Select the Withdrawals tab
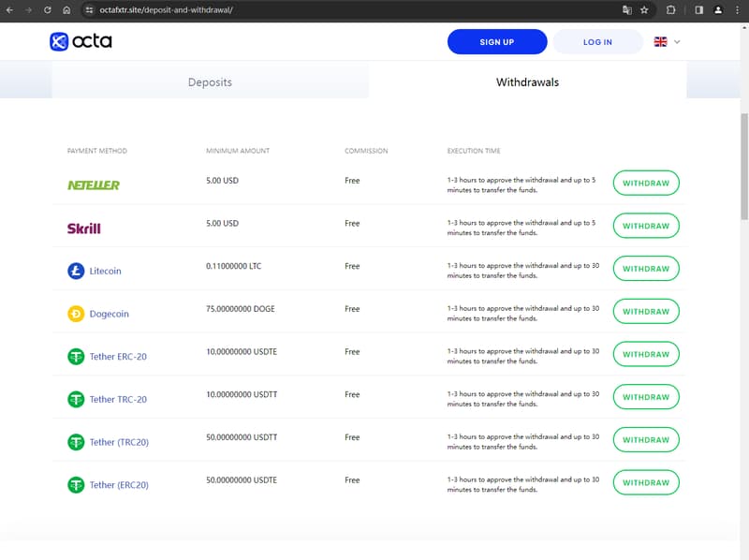 (x=527, y=81)
